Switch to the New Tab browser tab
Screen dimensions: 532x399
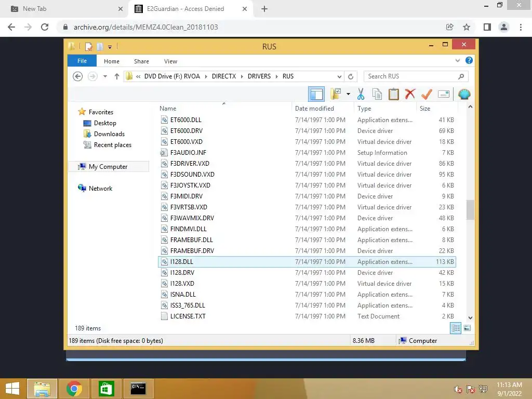(64, 9)
